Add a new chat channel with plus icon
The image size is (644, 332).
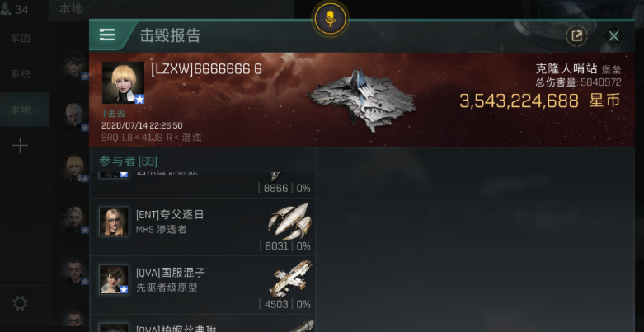[20, 145]
